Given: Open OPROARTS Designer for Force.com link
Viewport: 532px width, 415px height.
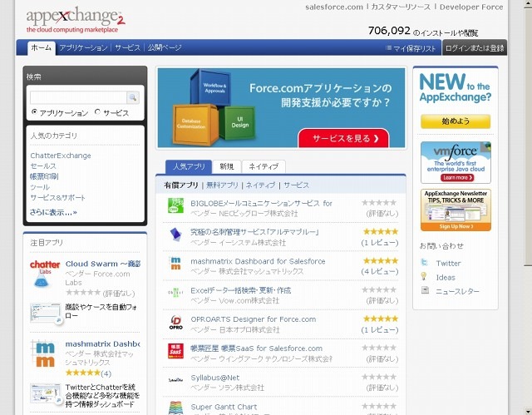Looking at the screenshot, I should (253, 319).
